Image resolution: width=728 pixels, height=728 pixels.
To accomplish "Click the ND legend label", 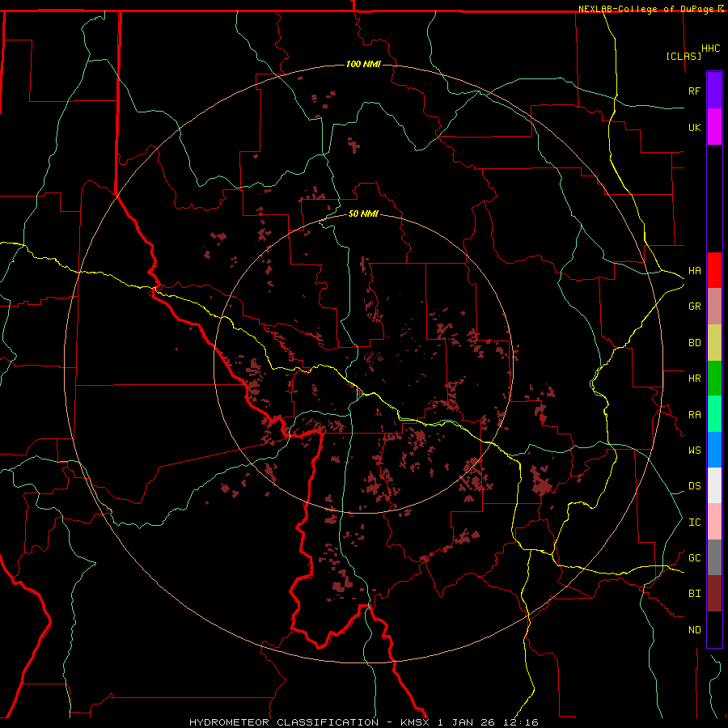I will (694, 630).
